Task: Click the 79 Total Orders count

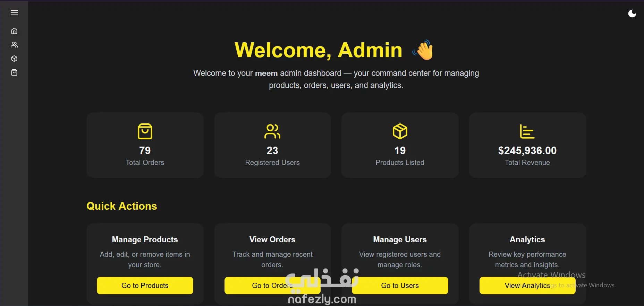Action: click(x=145, y=150)
